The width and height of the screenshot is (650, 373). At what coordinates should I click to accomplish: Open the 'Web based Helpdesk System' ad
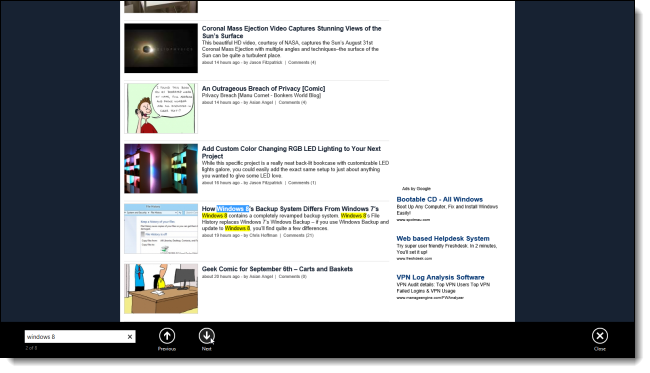point(443,239)
